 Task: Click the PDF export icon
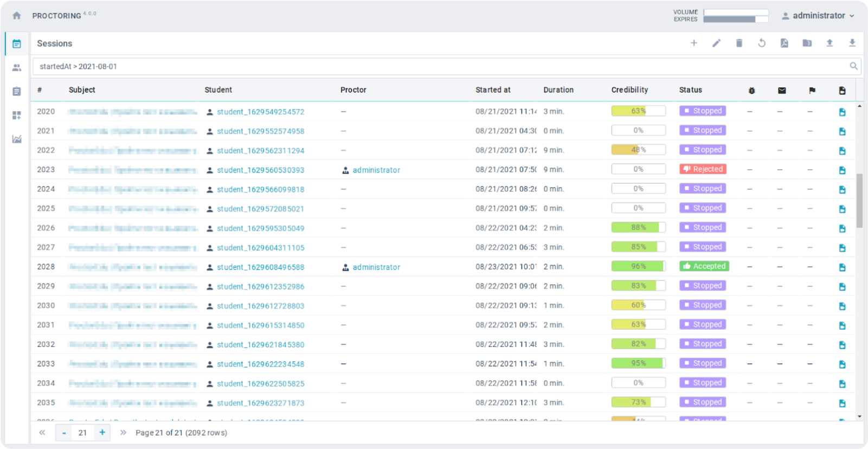tap(784, 43)
